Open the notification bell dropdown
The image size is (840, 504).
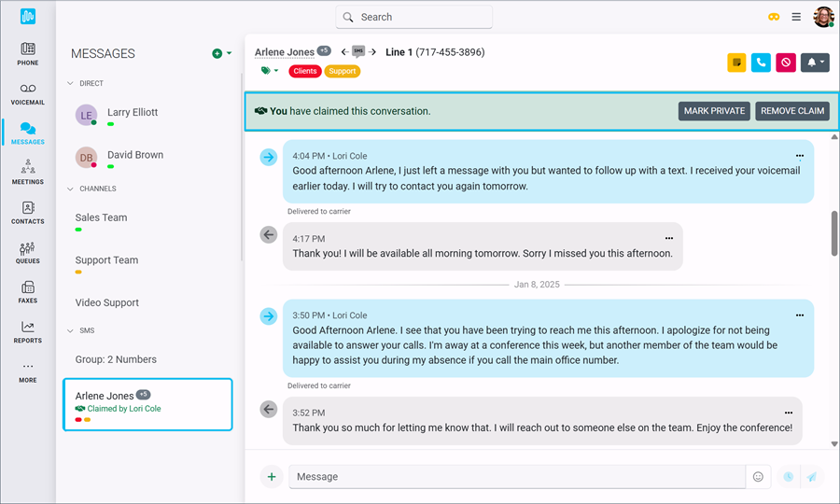[x=816, y=63]
